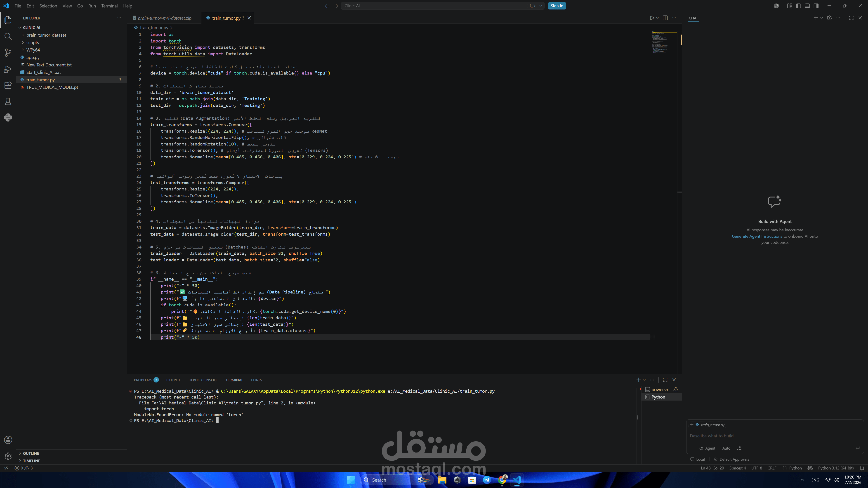Run Python file with play button

[x=652, y=18]
